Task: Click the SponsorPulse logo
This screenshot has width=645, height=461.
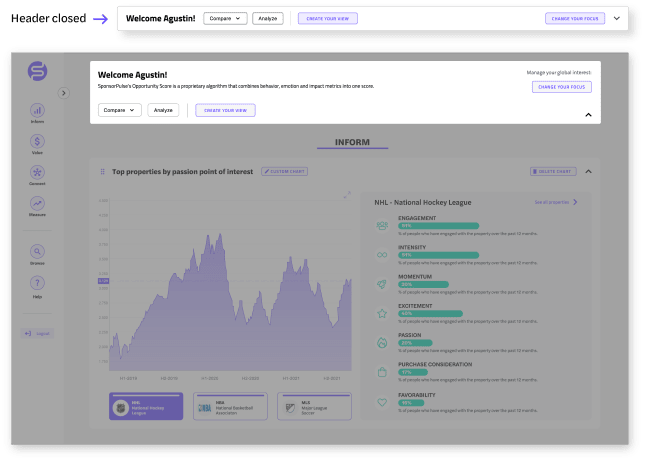Action: tap(37, 71)
